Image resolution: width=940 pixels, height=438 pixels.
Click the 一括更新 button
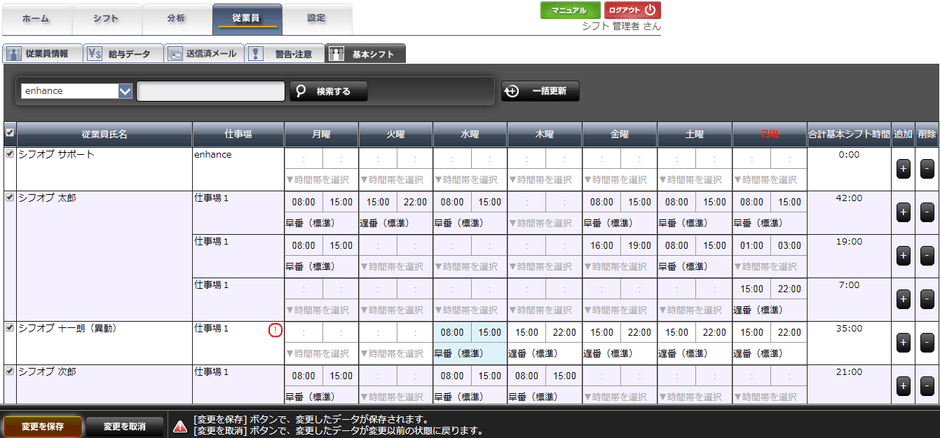[540, 92]
